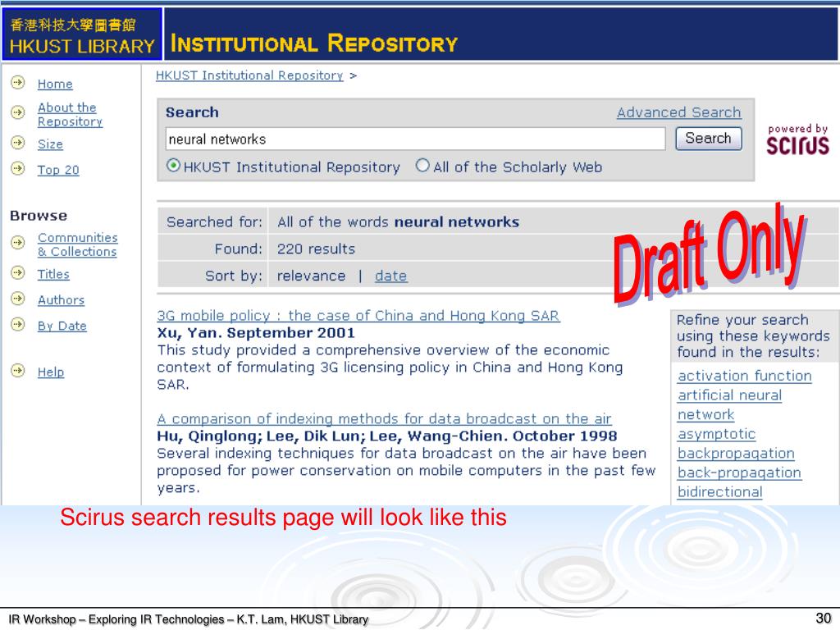The height and width of the screenshot is (630, 840).
Task: Click the powered by Scirus logo
Action: coord(797,139)
